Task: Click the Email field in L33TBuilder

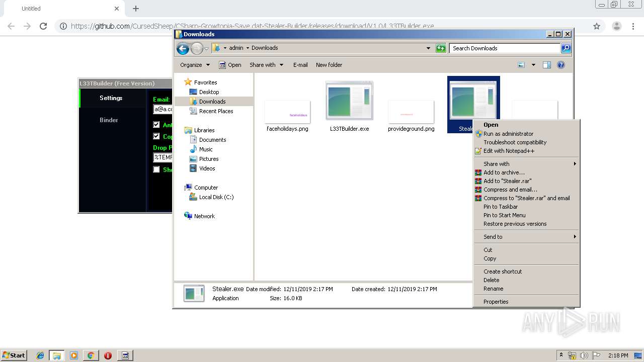Action: pos(163,109)
